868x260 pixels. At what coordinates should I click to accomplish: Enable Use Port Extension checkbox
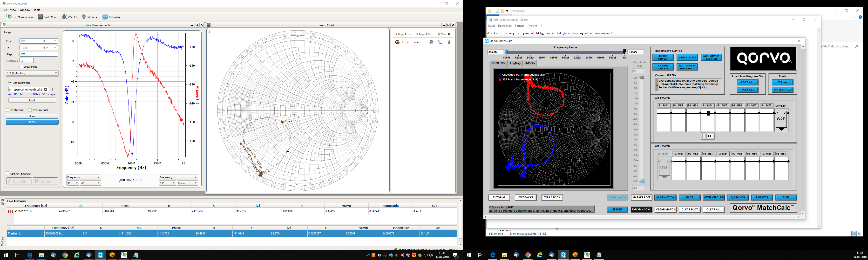coord(8,174)
